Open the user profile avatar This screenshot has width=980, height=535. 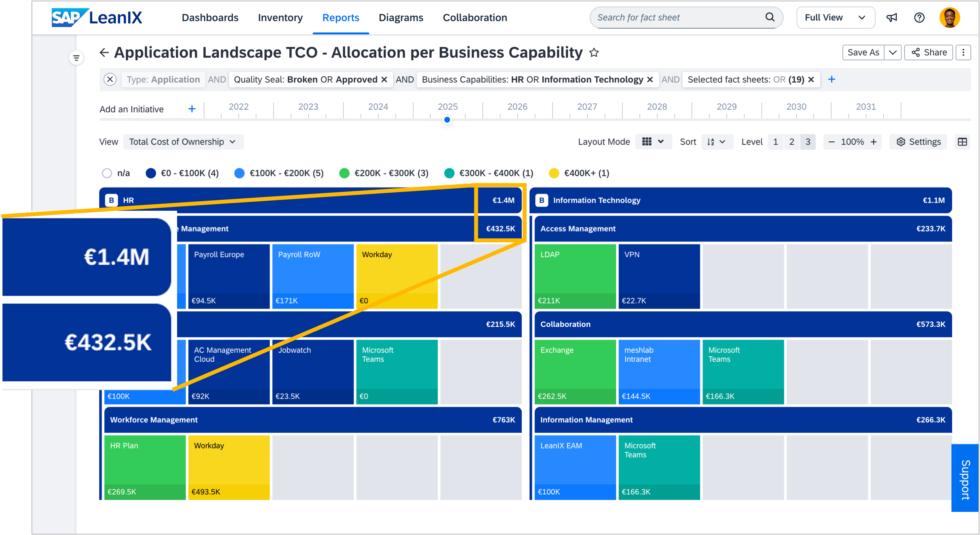(949, 17)
